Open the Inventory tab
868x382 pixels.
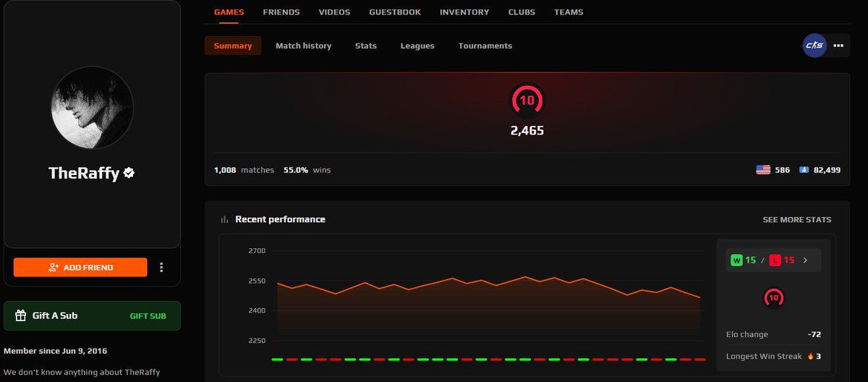(x=464, y=12)
